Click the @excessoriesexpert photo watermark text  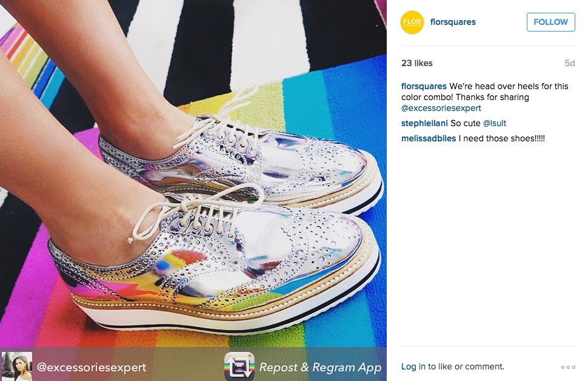pyautogui.click(x=92, y=367)
